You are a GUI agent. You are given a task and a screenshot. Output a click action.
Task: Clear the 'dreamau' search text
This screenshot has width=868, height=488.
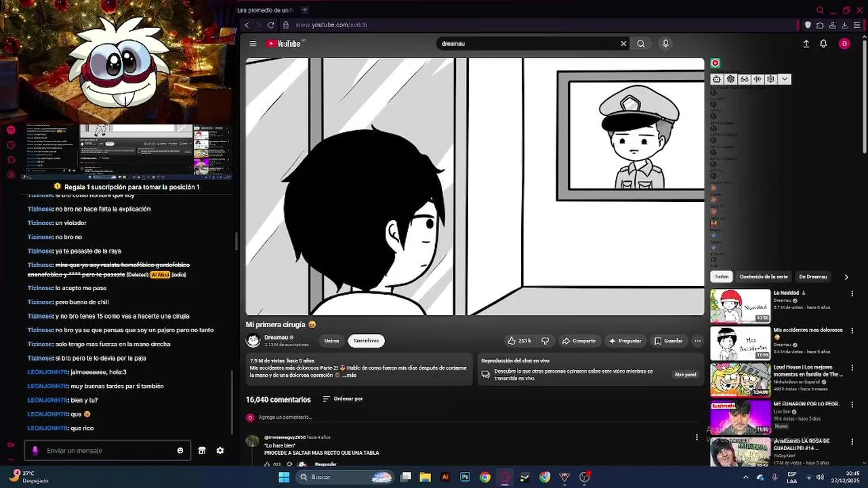(623, 43)
